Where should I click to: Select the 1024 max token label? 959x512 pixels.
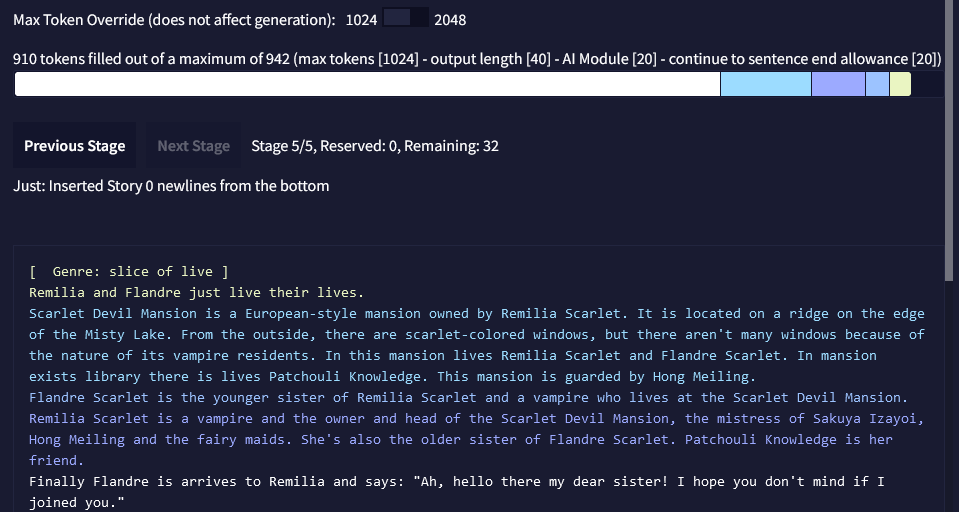pos(361,20)
